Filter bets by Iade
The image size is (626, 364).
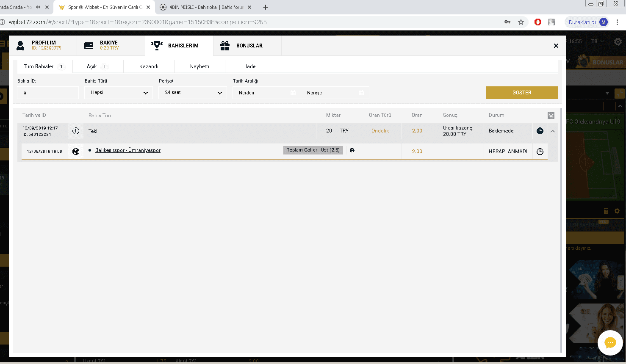[250, 66]
